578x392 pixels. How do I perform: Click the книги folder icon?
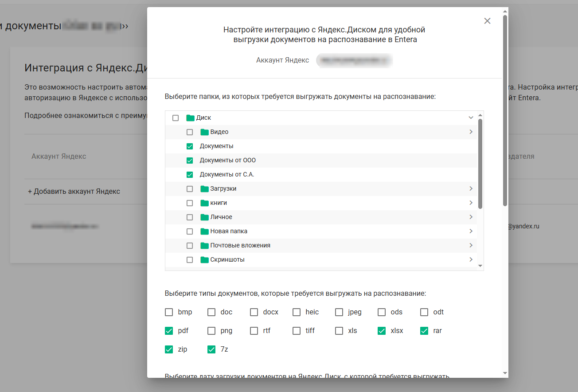pos(204,203)
